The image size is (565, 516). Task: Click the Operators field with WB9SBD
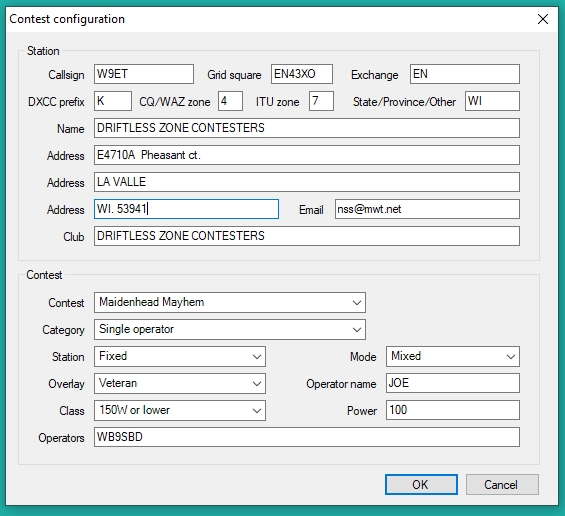pyautogui.click(x=307, y=437)
